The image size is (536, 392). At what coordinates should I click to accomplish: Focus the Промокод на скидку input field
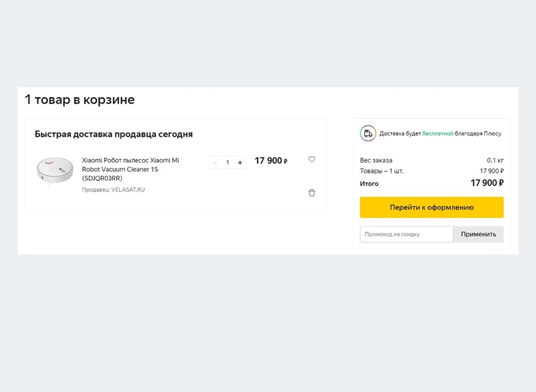pyautogui.click(x=406, y=234)
